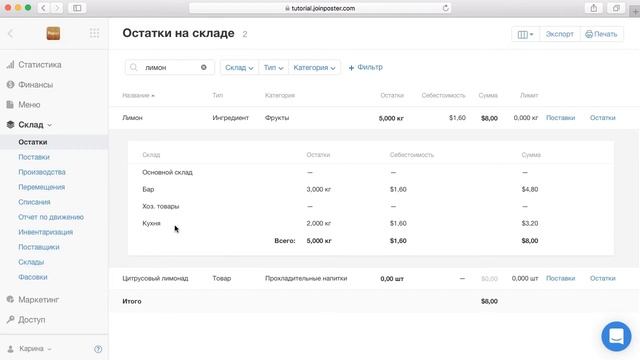Image resolution: width=640 pixels, height=360 pixels.
Task: Toggle Safari sidebar view
Action: pyautogui.click(x=77, y=8)
